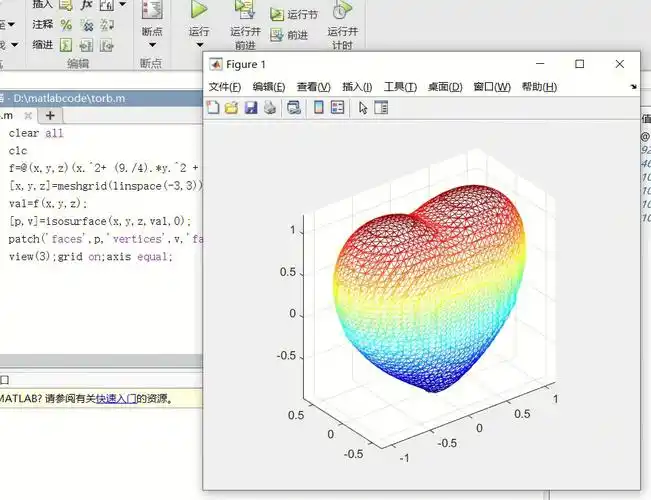Insert a colorbar using the Figure toolbar icon
The width and height of the screenshot is (651, 500).
pos(318,108)
